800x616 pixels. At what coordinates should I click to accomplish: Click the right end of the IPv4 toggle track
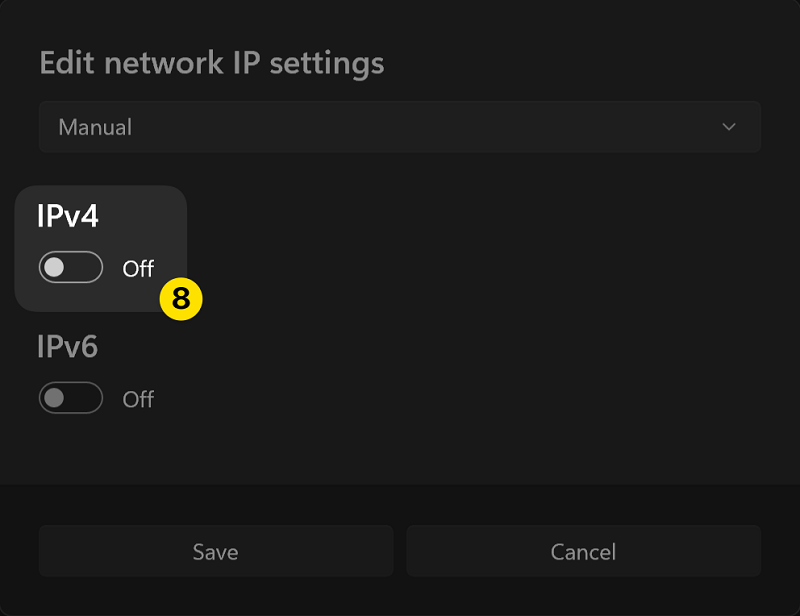coord(91,268)
